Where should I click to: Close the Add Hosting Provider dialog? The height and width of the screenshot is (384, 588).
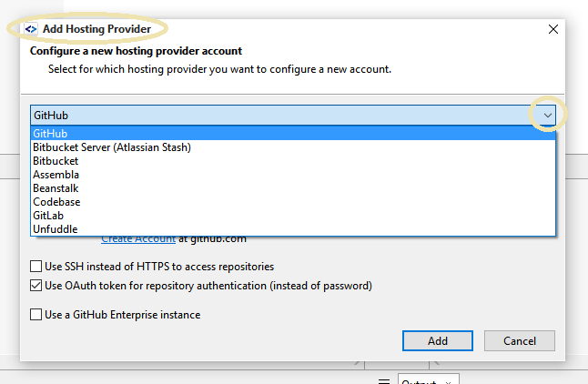(553, 28)
